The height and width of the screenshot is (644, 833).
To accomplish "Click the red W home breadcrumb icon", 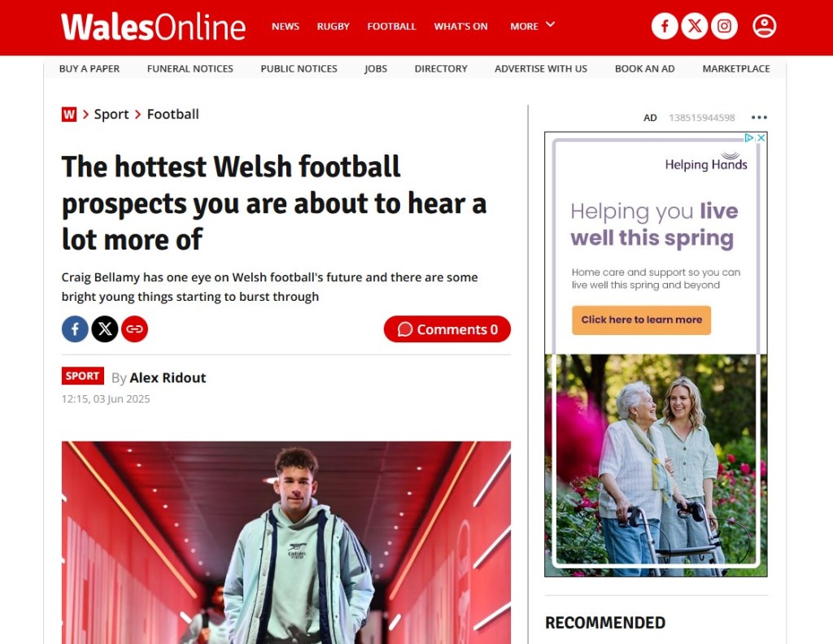I will coord(69,114).
